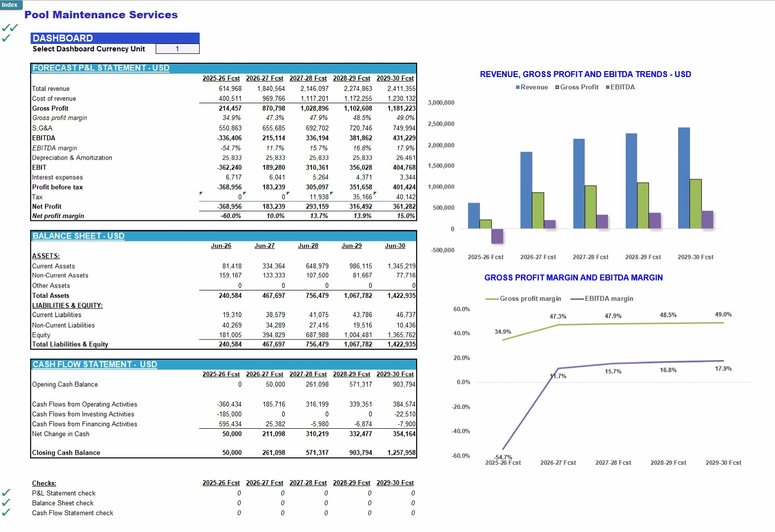The height and width of the screenshot is (532, 775).
Task: Click the Interest expenses value 6,717
Action: (x=234, y=177)
